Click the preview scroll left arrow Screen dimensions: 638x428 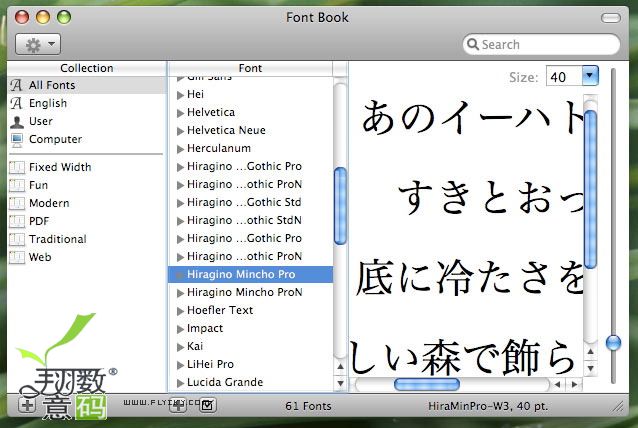(x=557, y=384)
